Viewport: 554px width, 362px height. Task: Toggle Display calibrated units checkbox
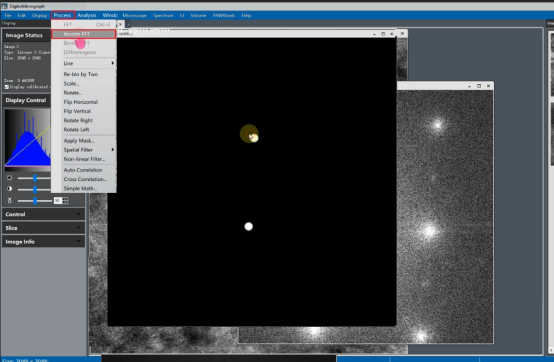(x=7, y=87)
